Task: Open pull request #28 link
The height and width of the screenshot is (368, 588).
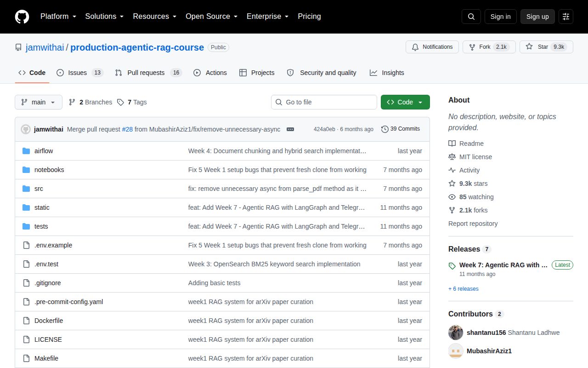Action: (x=127, y=129)
